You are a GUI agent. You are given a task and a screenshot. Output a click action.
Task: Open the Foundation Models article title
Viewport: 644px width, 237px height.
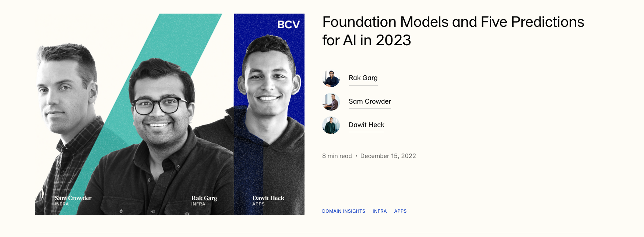453,31
